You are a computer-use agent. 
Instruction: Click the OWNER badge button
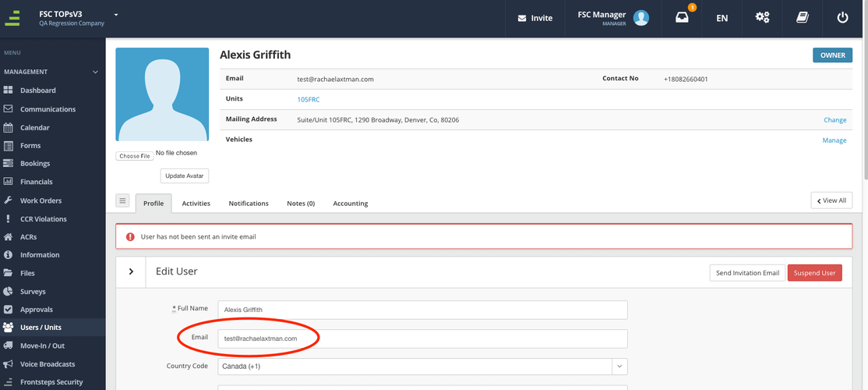(833, 55)
